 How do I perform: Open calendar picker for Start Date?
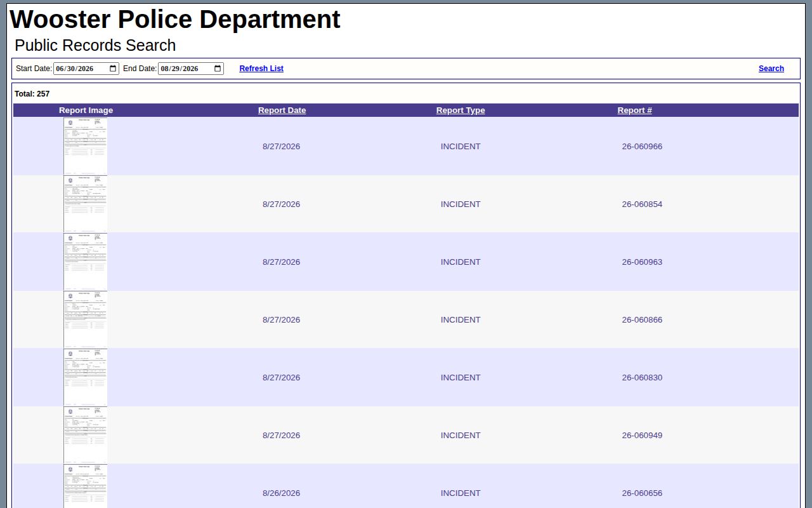tap(114, 69)
